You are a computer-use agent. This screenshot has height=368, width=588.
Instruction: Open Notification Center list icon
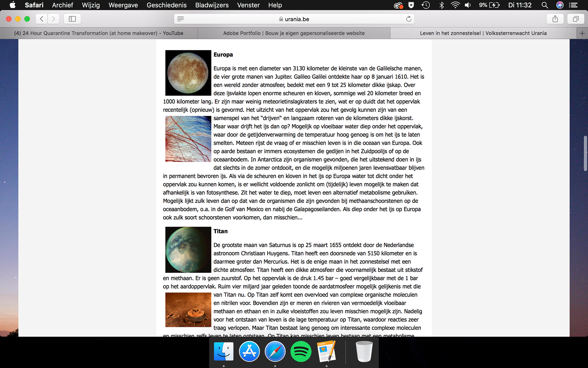coord(573,5)
